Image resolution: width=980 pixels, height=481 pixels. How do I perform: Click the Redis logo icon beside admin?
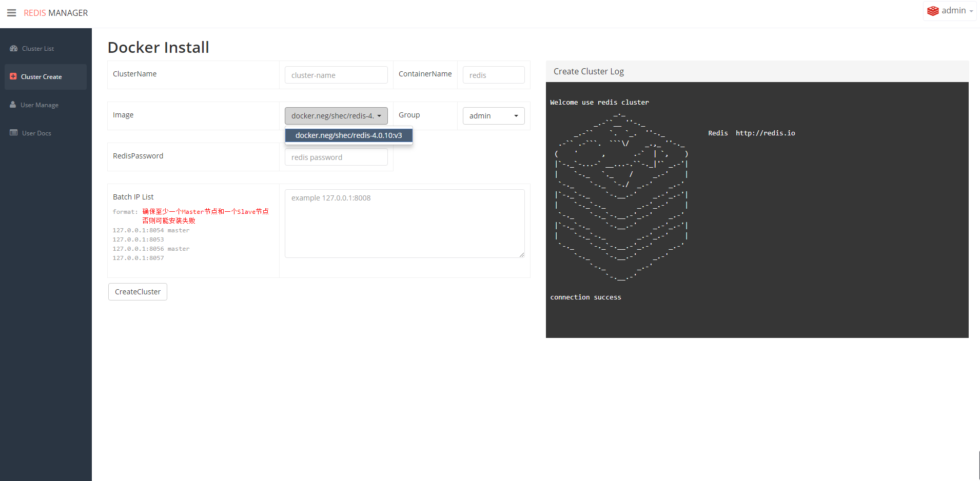point(933,11)
